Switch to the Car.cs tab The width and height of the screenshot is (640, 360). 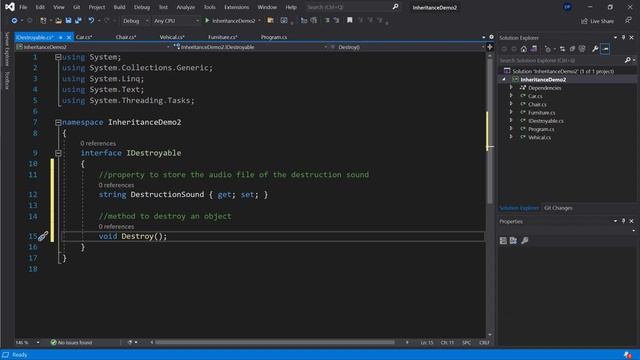click(84, 37)
